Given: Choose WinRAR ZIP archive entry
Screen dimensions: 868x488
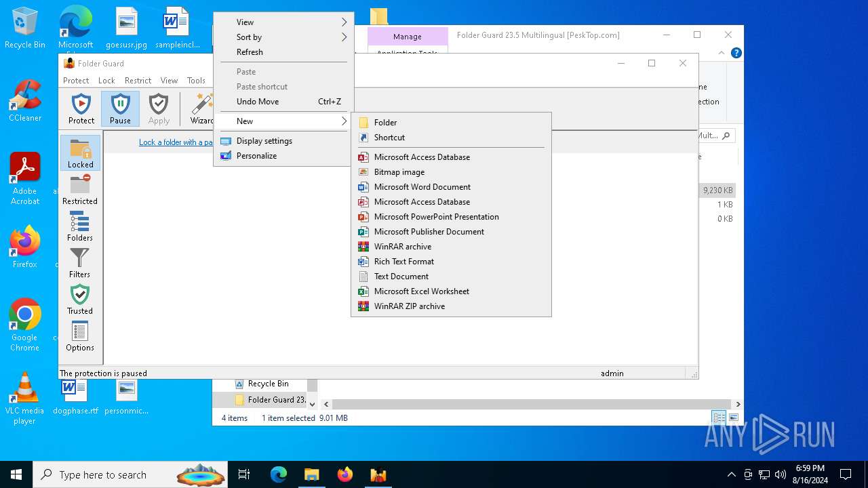Looking at the screenshot, I should pos(451,306).
